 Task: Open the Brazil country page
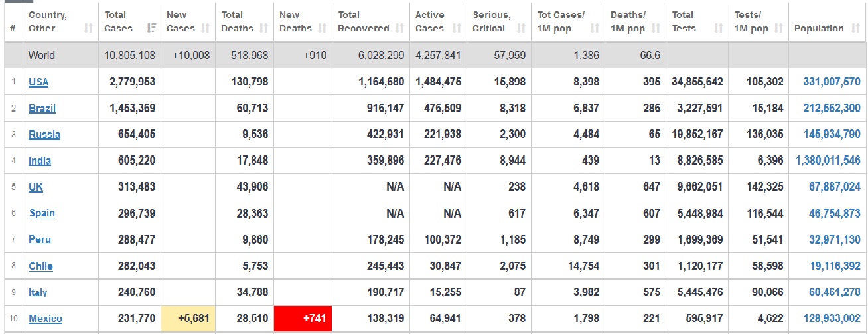(x=42, y=108)
